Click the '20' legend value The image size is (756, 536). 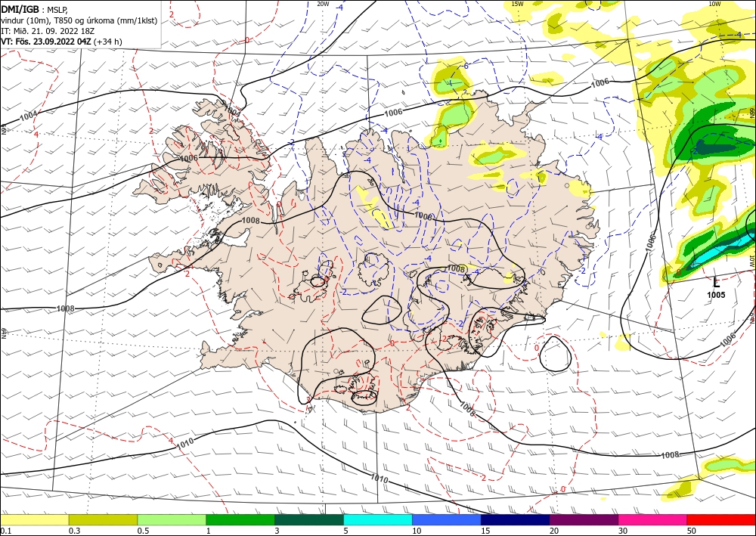pyautogui.click(x=554, y=531)
